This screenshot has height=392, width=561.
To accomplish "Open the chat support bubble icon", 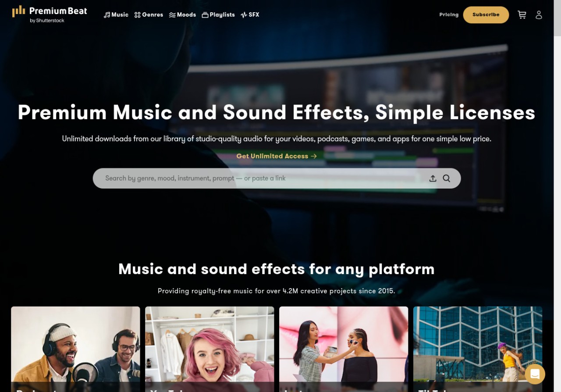I will (x=535, y=374).
